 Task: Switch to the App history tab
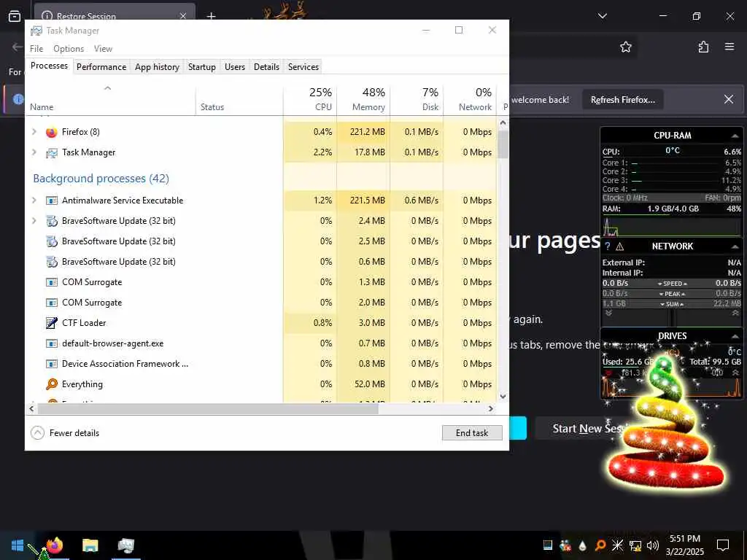[158, 66]
